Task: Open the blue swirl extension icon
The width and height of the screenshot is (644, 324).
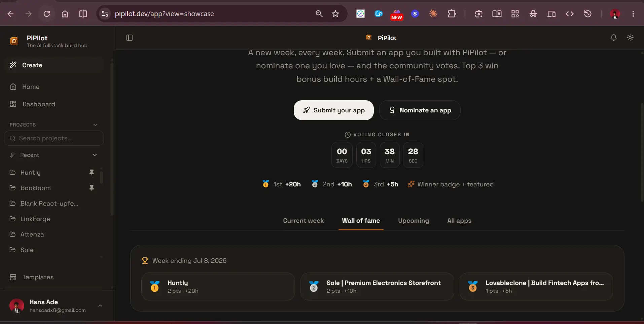Action: click(379, 14)
